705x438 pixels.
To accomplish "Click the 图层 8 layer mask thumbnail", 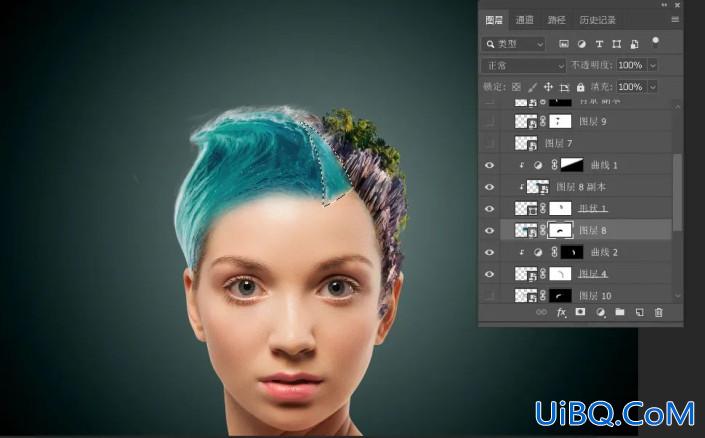I will point(560,231).
